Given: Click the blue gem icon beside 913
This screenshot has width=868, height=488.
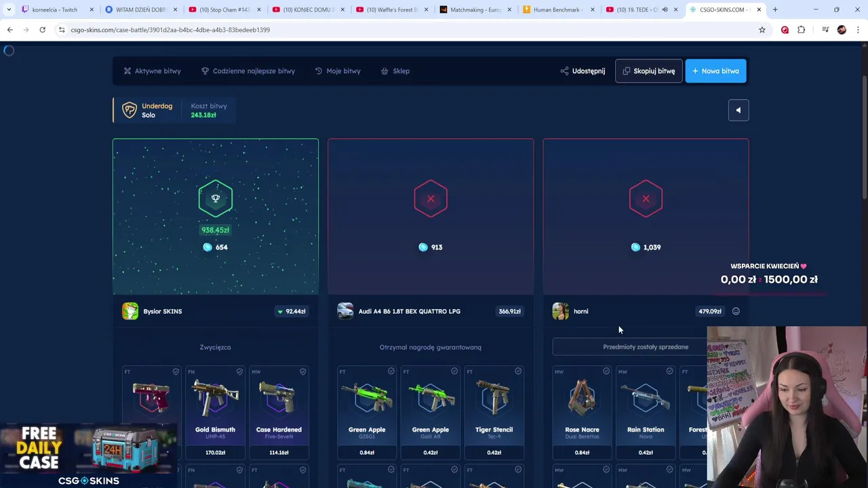Looking at the screenshot, I should pos(423,247).
